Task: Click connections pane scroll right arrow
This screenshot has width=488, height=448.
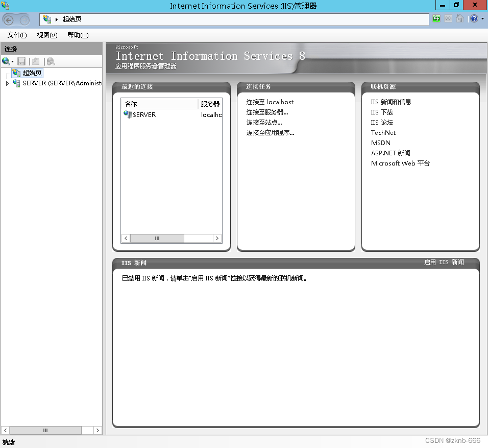Action: (x=97, y=430)
